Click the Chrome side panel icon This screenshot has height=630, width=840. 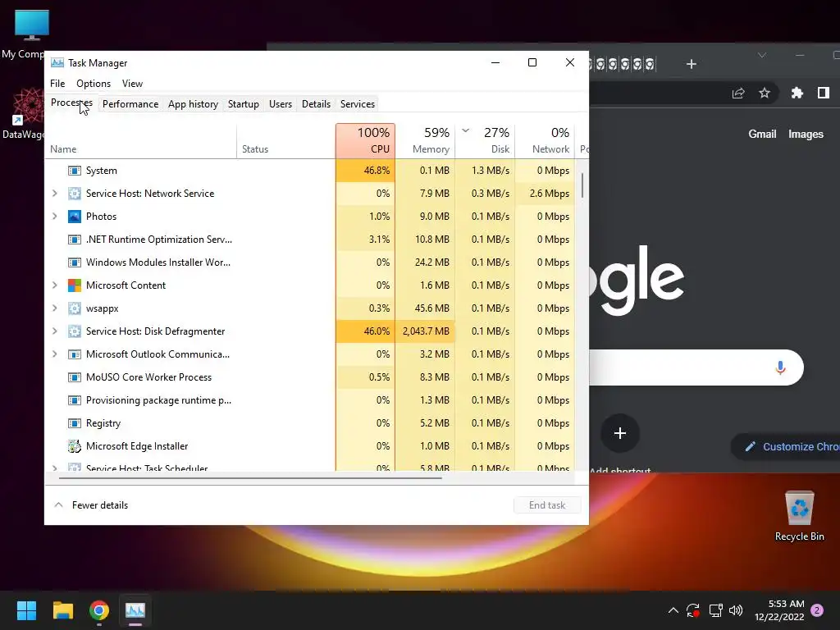point(824,93)
